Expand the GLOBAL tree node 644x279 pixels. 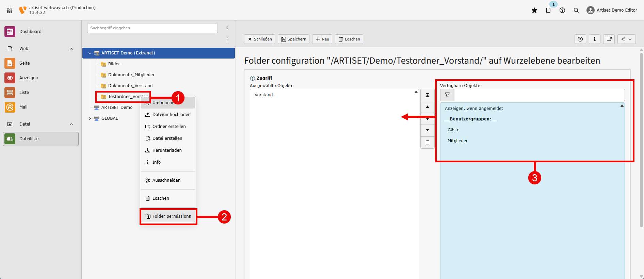pos(90,118)
